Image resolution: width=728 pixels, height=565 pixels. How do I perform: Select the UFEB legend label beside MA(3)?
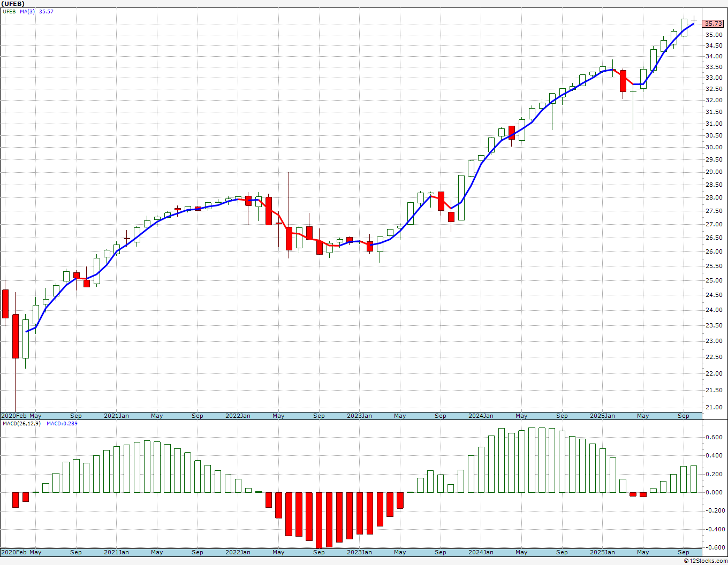[9, 11]
